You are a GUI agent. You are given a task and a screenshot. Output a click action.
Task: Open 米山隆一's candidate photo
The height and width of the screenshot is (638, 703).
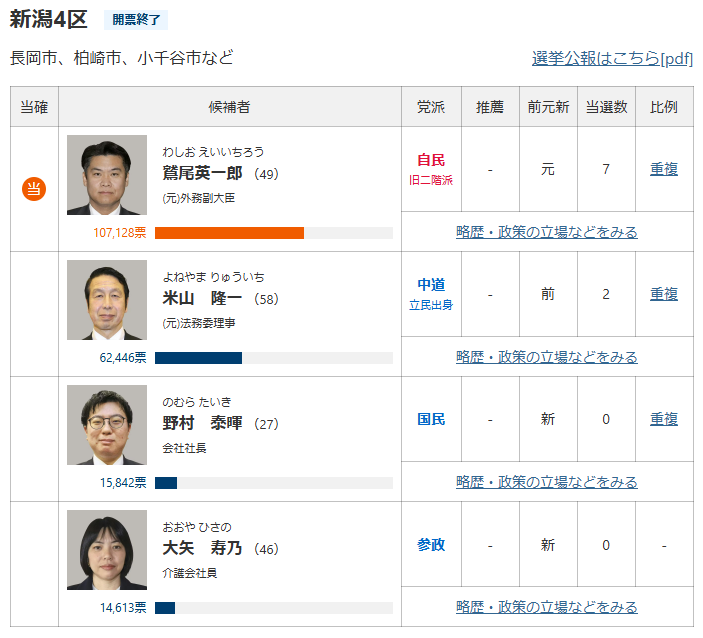coord(107,300)
